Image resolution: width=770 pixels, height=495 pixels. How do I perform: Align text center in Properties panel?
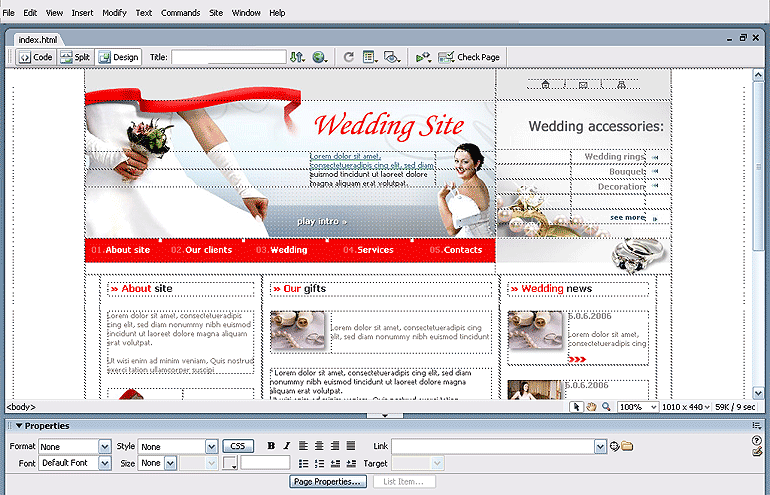coord(319,446)
